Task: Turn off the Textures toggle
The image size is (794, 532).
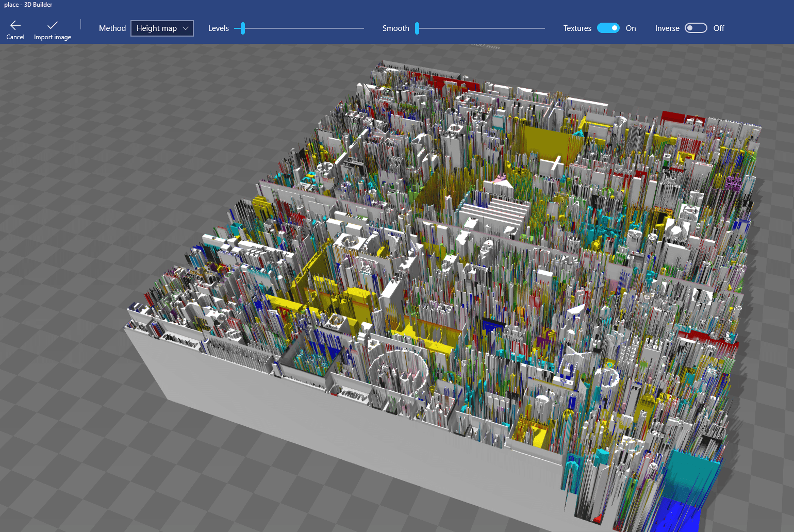Action: tap(608, 28)
